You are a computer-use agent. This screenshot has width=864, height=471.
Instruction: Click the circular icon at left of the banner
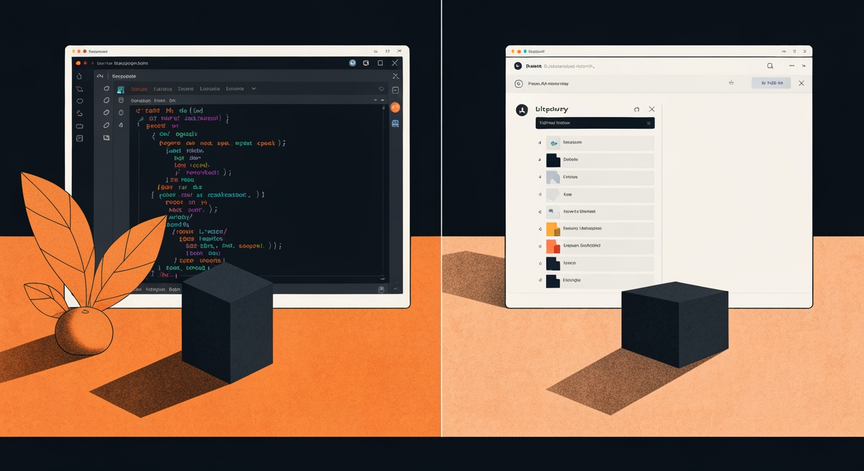pos(519,84)
